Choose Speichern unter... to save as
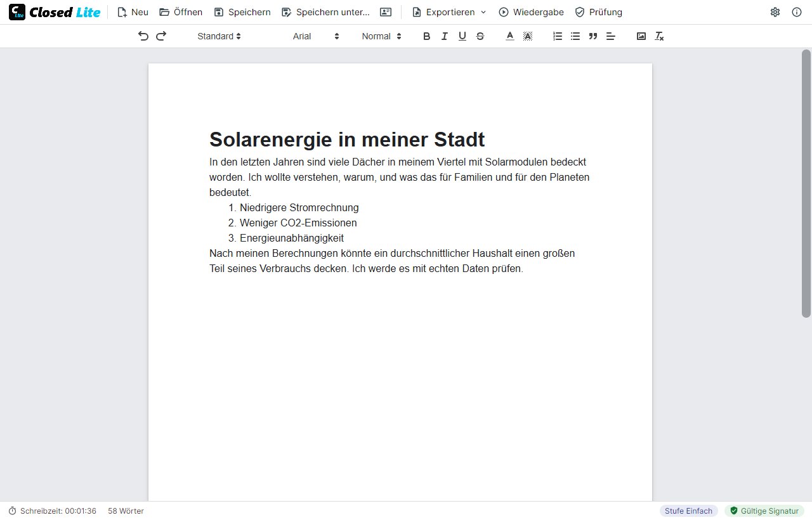 point(325,12)
